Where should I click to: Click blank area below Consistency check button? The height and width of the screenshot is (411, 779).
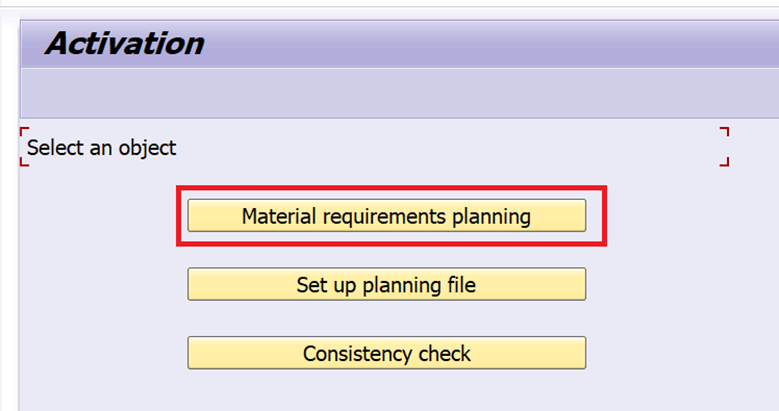pos(386,392)
